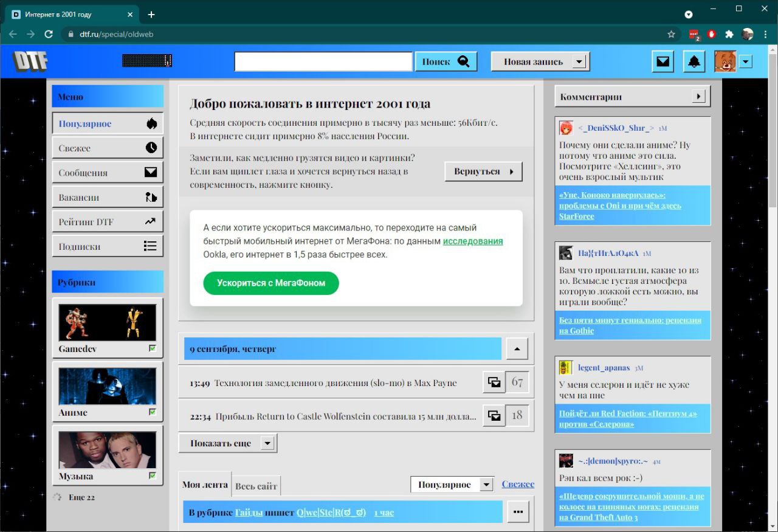Screen dimensions: 778x532
Task: Click the Вернуться button
Action: click(483, 171)
